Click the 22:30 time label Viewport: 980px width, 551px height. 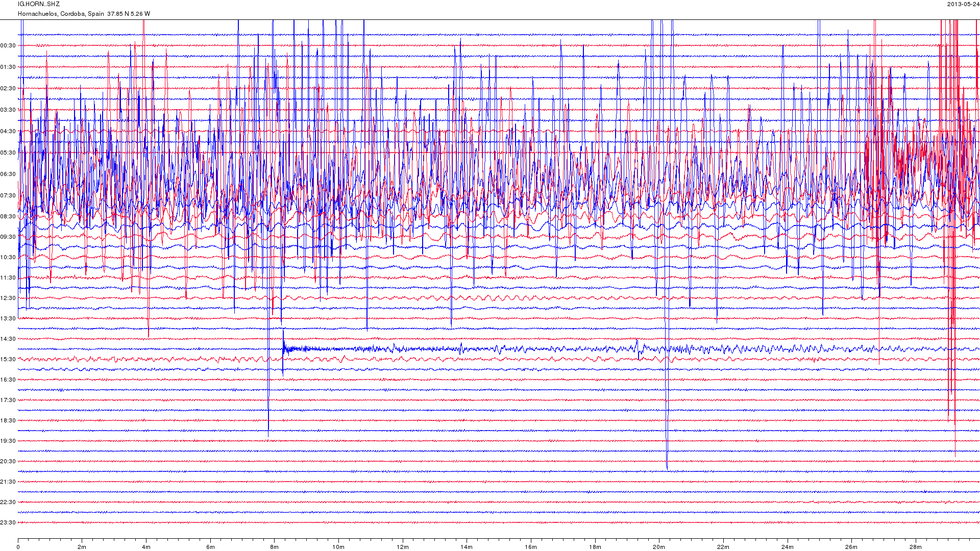(x=8, y=503)
